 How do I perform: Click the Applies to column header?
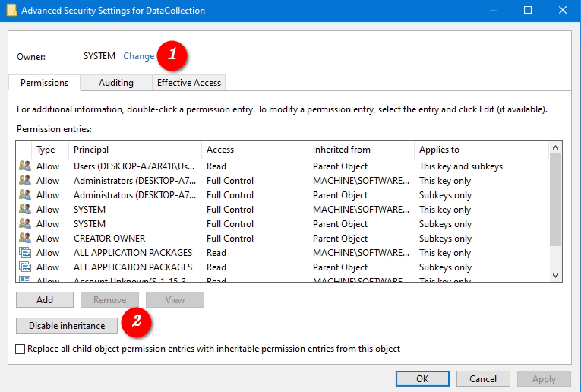(481, 150)
